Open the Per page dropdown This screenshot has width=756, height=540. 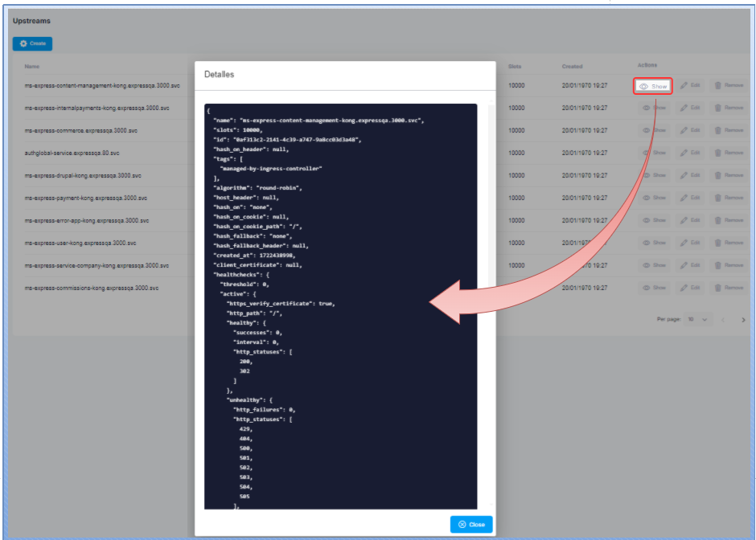click(x=698, y=320)
